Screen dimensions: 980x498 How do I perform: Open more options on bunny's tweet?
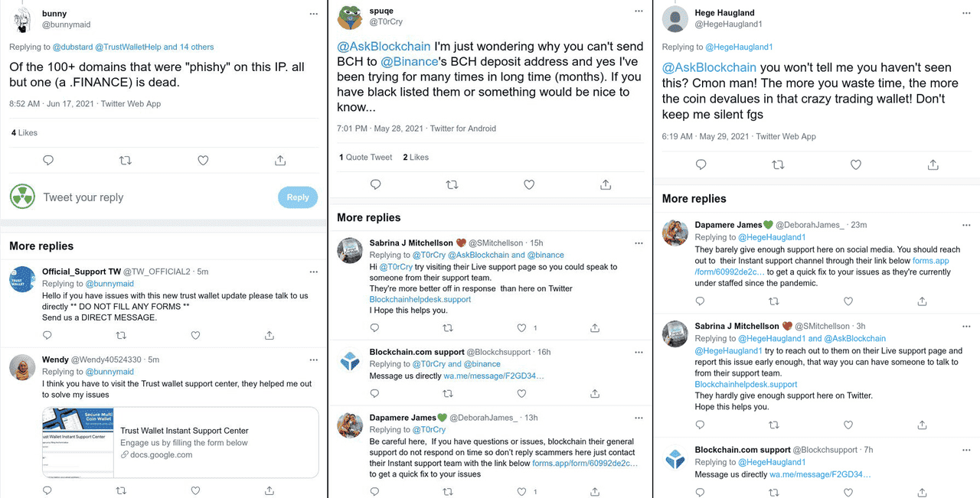coord(314,13)
